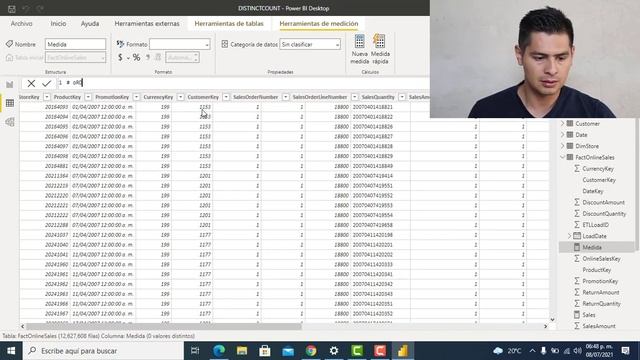Open PromotionKey column filter dropdown
The height and width of the screenshot is (360, 640).
pos(136,97)
